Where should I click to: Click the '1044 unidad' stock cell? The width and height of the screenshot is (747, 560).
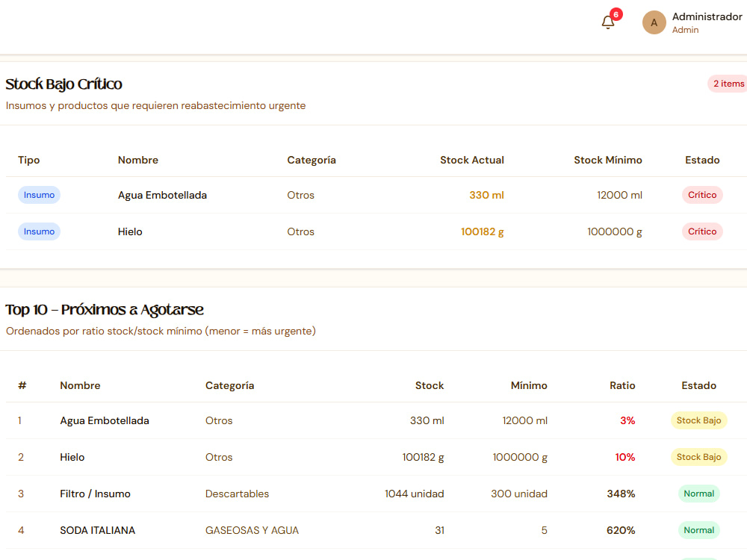415,494
